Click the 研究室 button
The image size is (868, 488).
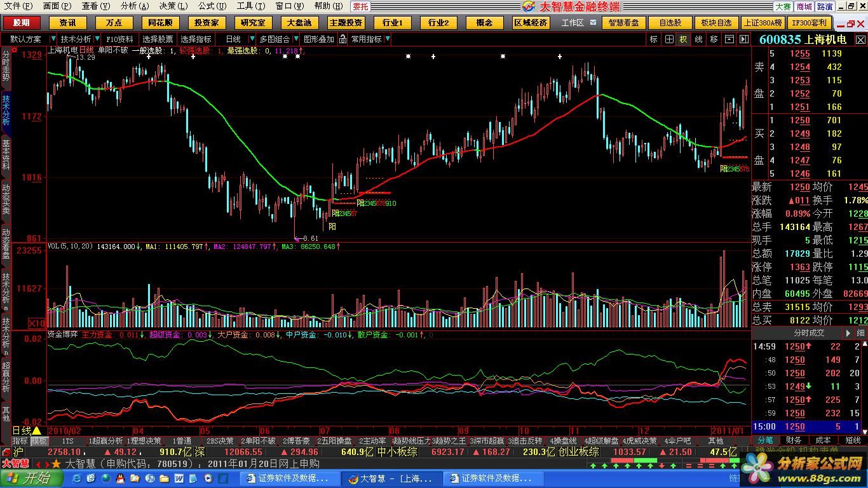coord(253,22)
